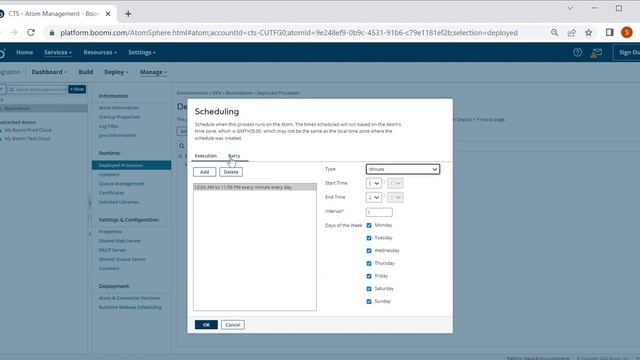640x360 pixels.
Task: Select My Boomi Prod Cloud atom
Action: (x=28, y=130)
